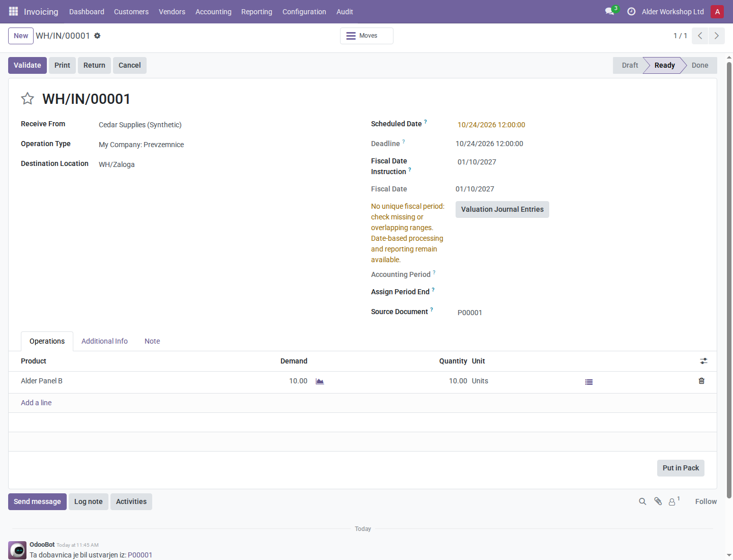Open the user avatar menu
The height and width of the screenshot is (560, 733).
(717, 11)
